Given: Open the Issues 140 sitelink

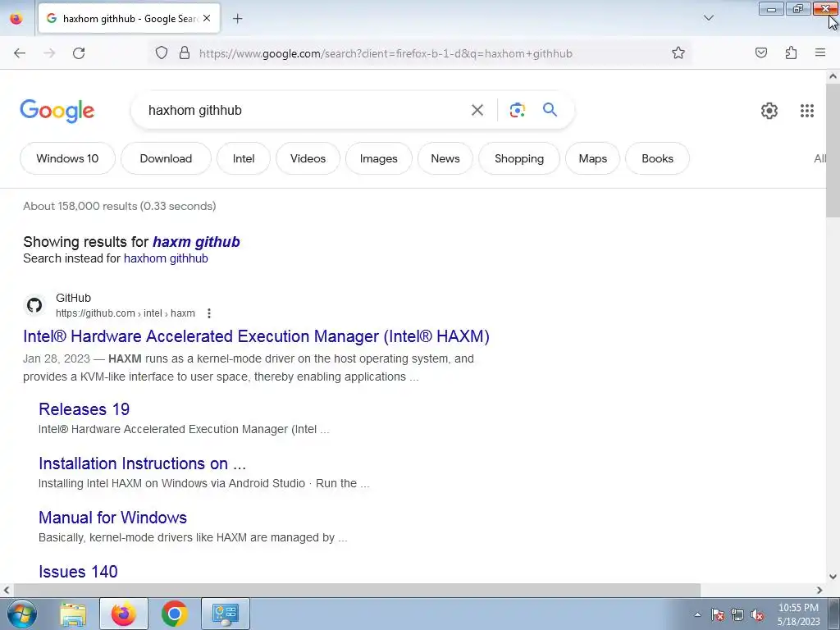Looking at the screenshot, I should pos(78,572).
